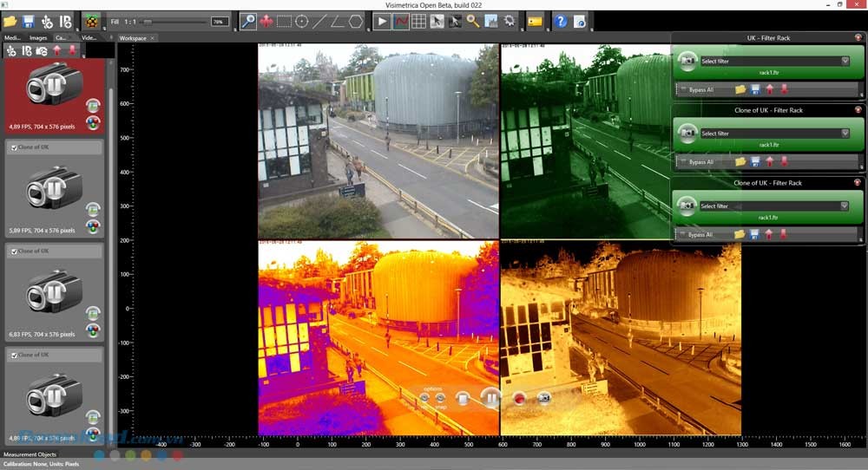
Task: Click the blue help question mark icon
Action: [561, 21]
